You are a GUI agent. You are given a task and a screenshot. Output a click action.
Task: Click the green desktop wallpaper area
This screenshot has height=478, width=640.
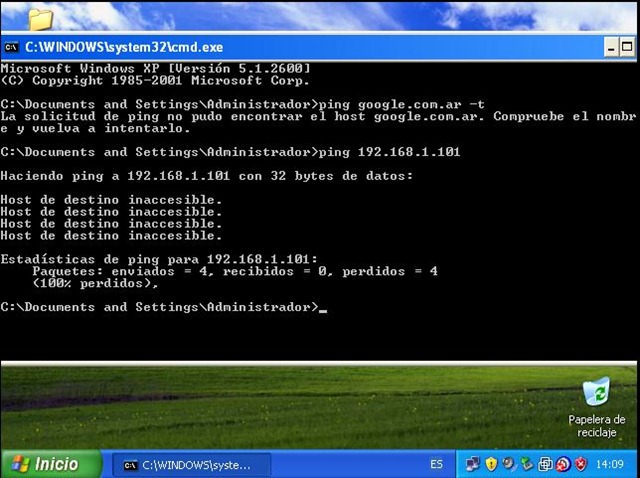286,408
